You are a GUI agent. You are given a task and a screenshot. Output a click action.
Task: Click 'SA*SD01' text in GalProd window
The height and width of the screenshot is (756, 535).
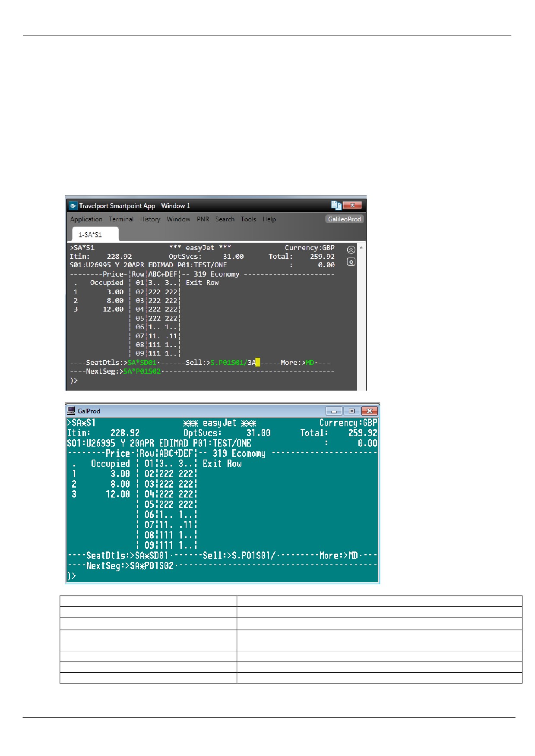tap(152, 555)
